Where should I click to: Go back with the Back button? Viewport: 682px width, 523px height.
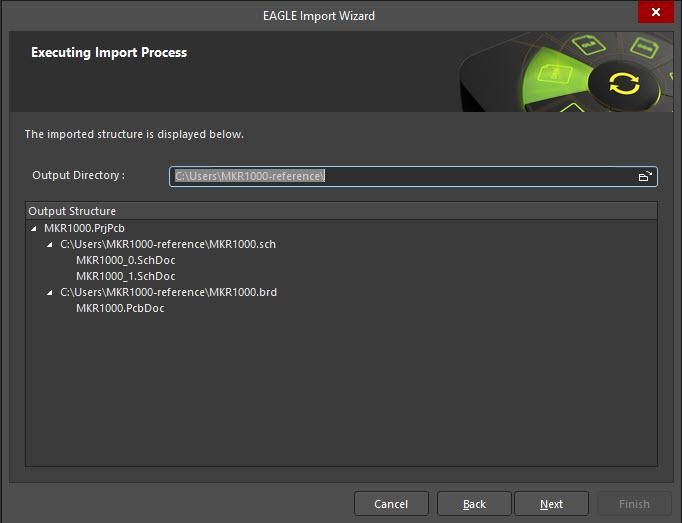[474, 504]
